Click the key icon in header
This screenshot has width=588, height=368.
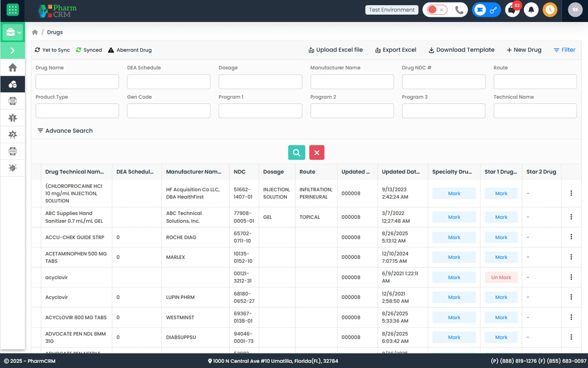(x=493, y=10)
